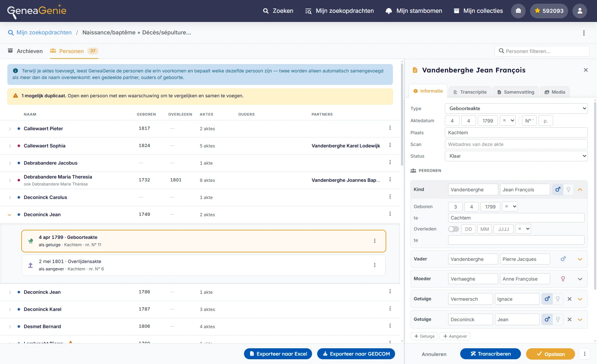
Task: Toggle the Overleden switch for Kind
Action: 454,229
